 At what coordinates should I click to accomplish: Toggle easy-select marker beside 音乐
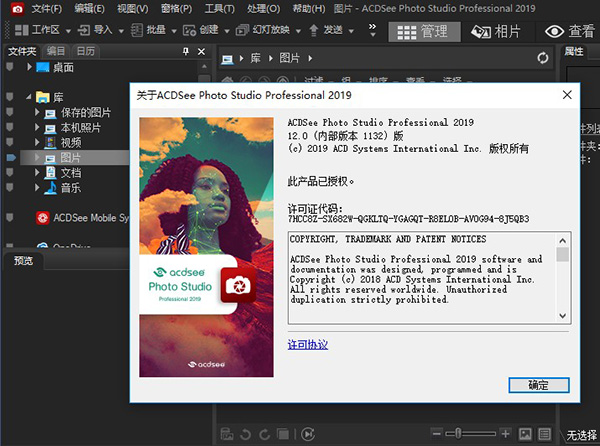coord(10,187)
